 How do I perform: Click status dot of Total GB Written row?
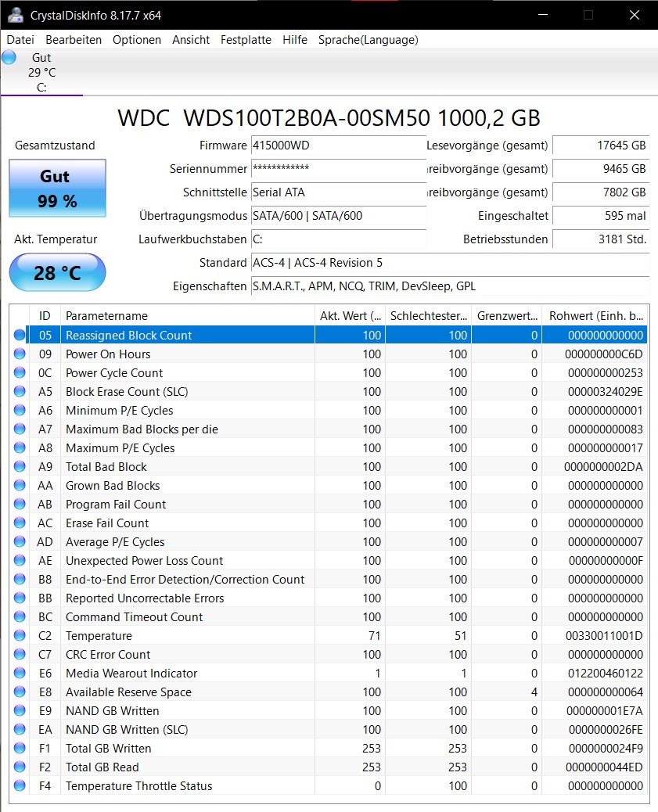point(20,748)
